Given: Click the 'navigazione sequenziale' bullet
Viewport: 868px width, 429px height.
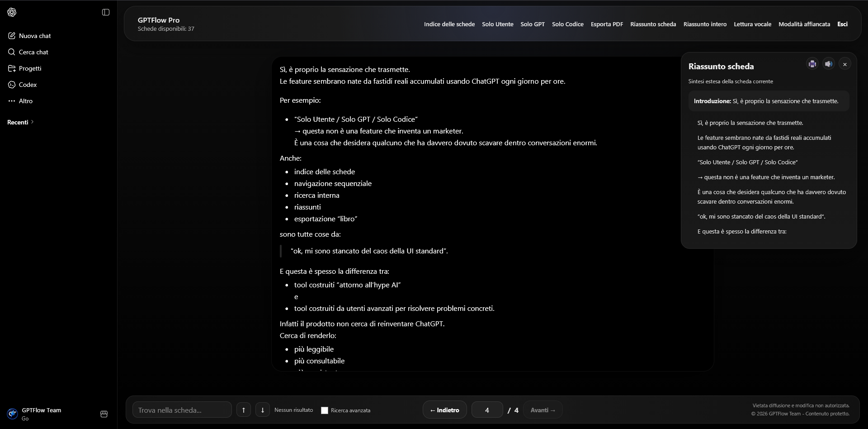Looking at the screenshot, I should [333, 183].
